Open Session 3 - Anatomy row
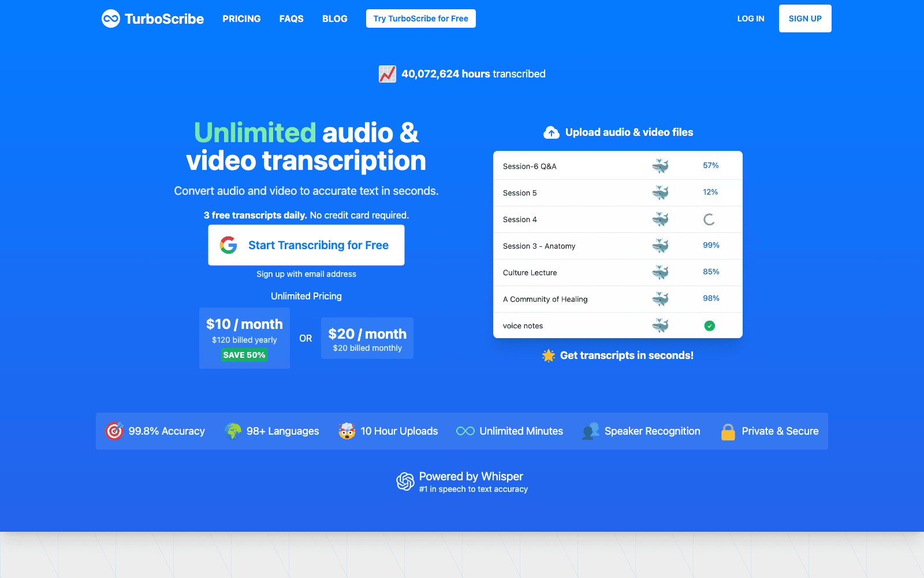 [618, 246]
